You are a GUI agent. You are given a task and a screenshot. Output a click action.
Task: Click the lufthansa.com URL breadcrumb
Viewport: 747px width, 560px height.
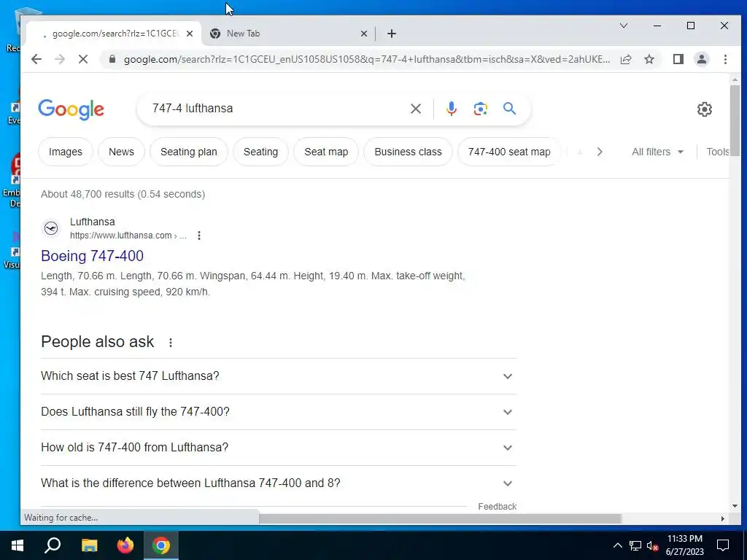tap(128, 236)
